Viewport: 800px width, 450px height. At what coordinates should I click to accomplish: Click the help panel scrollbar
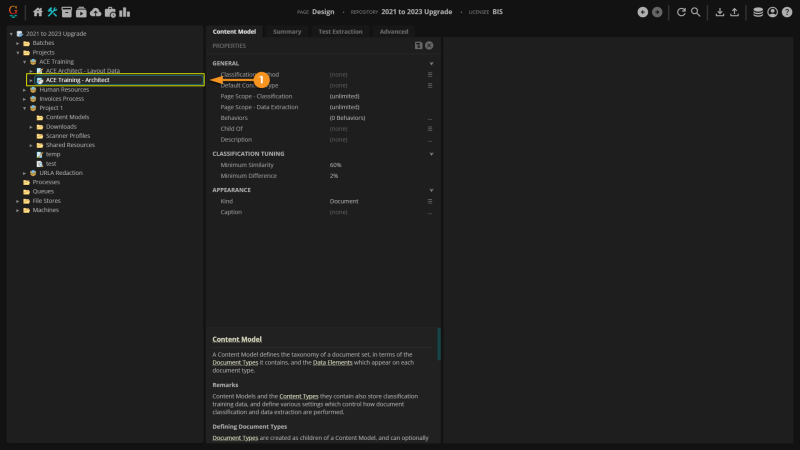pyautogui.click(x=439, y=344)
